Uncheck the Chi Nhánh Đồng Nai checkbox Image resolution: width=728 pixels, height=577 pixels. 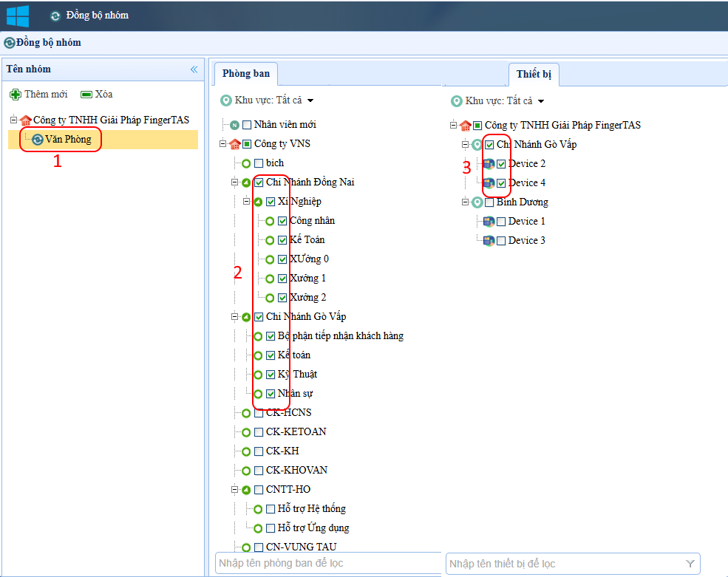[259, 183]
